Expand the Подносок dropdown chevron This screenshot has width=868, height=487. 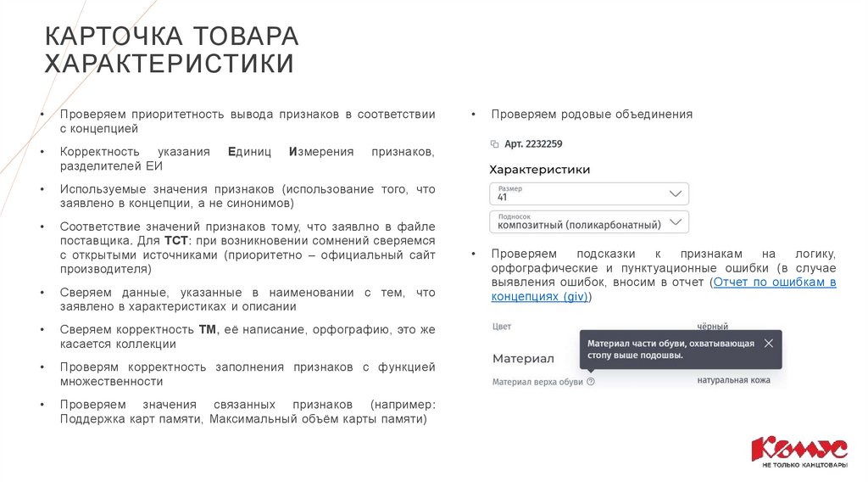[x=675, y=222]
